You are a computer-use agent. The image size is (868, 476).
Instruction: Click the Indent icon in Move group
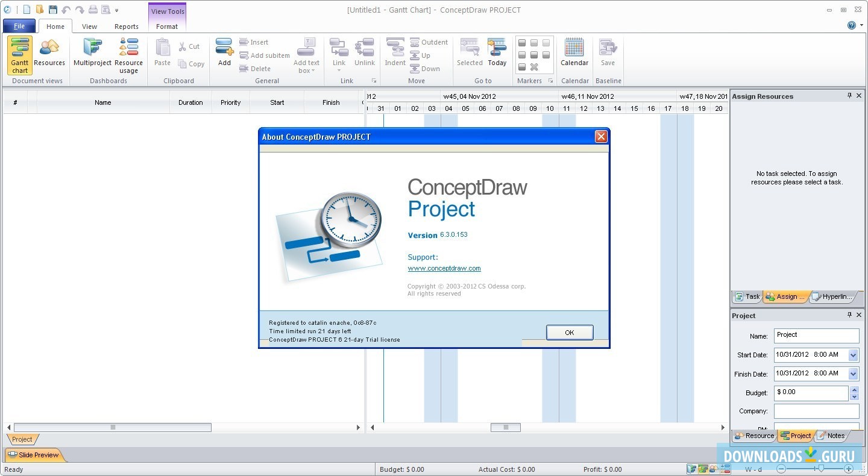tap(395, 52)
